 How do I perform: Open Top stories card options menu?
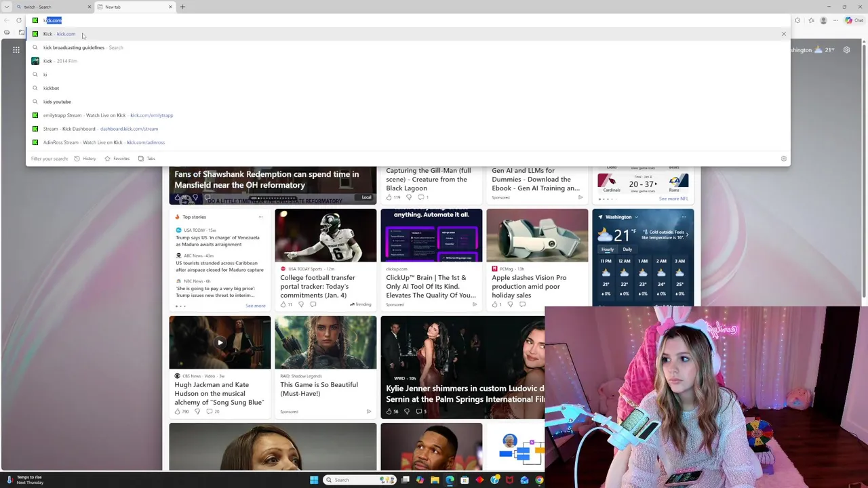click(260, 217)
